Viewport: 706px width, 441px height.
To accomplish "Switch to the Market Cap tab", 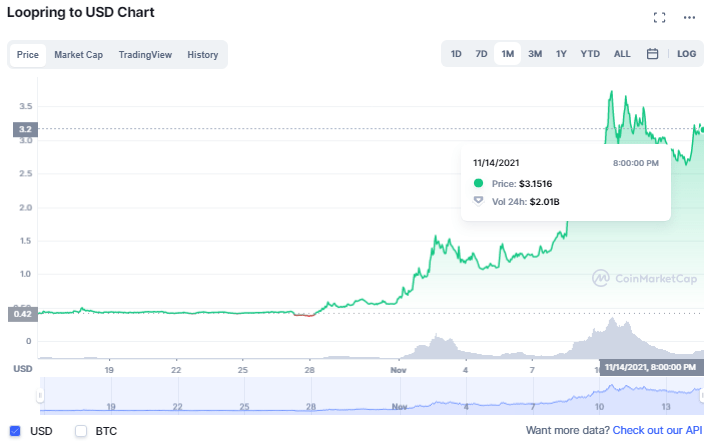I will (78, 55).
